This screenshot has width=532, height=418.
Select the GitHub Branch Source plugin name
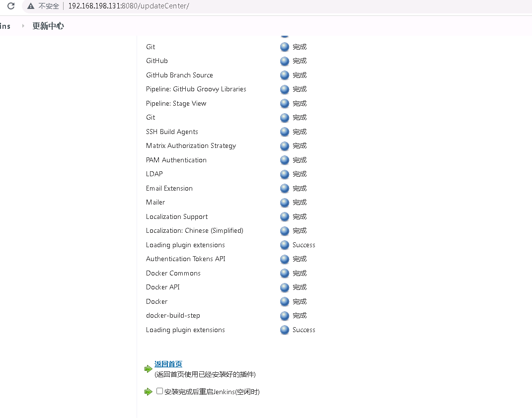click(x=179, y=75)
